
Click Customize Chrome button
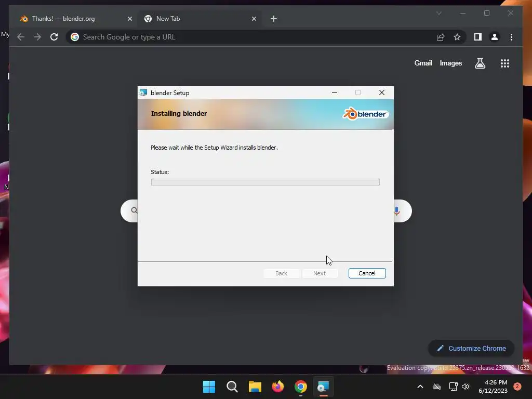[471, 349]
